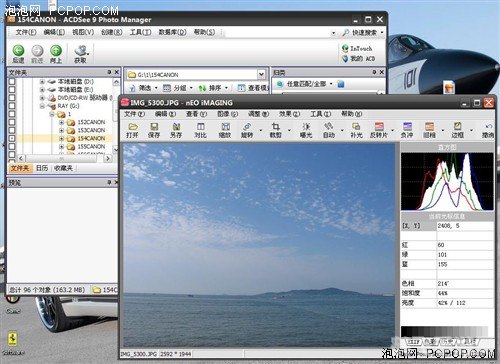
Task: Switch to the 收藏夹 tab
Action: point(63,168)
